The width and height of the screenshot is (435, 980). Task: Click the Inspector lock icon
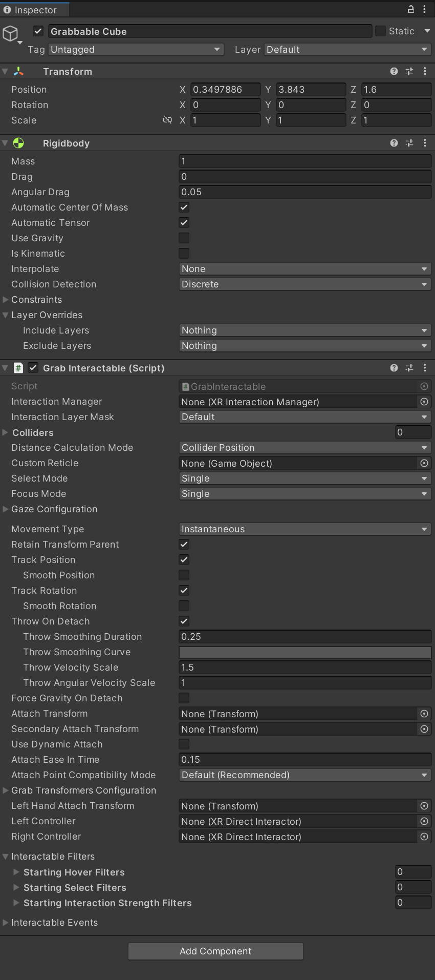pos(410,9)
